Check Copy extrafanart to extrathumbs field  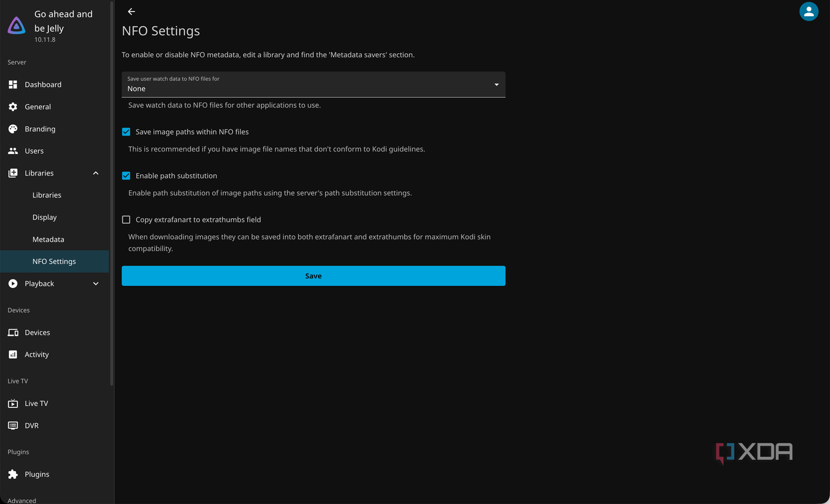coord(126,220)
